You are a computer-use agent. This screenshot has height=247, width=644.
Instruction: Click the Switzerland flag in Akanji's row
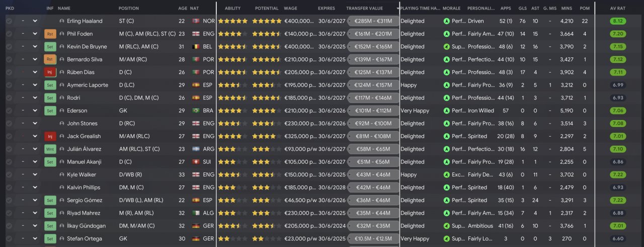click(196, 162)
